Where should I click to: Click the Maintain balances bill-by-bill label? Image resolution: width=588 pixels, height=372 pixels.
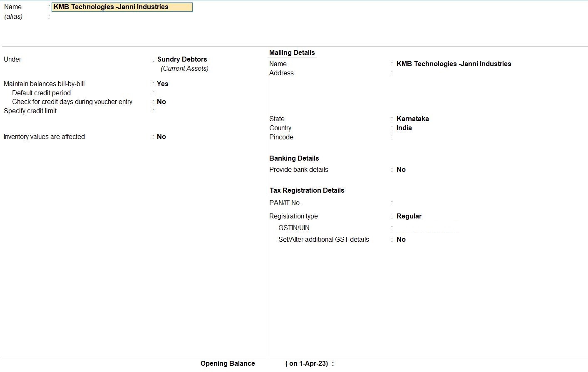[44, 84]
